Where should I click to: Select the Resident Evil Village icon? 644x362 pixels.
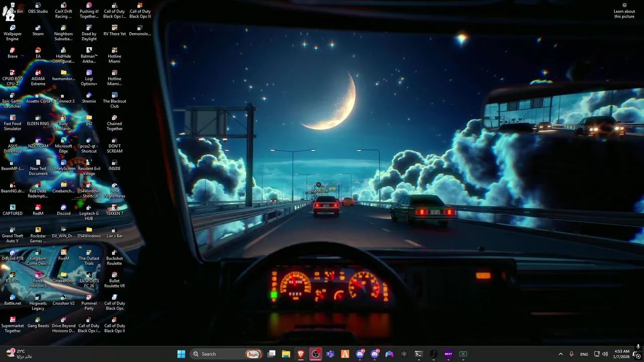pyautogui.click(x=89, y=168)
